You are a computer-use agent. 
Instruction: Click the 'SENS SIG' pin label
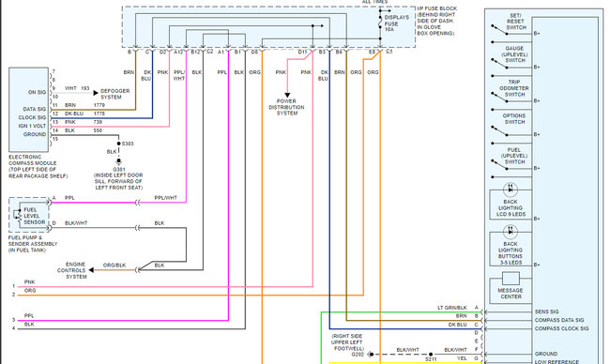(x=546, y=311)
